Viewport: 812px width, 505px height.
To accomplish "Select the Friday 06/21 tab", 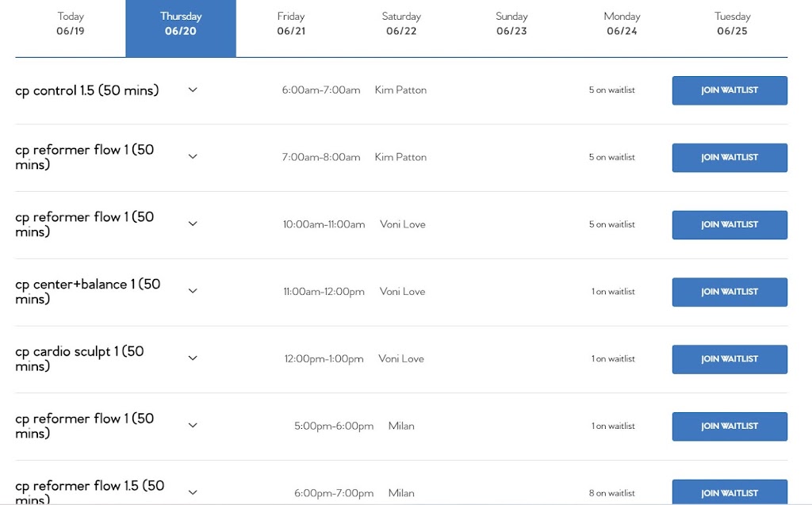I will click(291, 24).
